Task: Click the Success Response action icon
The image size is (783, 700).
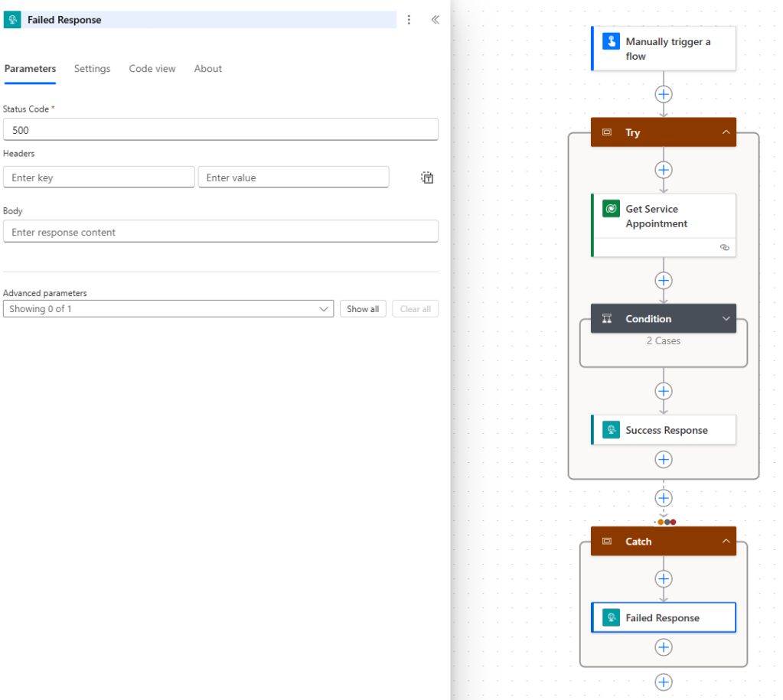Action: [x=610, y=430]
